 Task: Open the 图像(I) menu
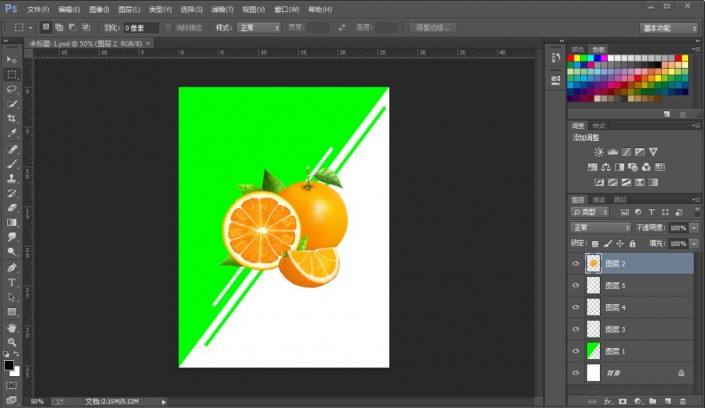click(99, 9)
